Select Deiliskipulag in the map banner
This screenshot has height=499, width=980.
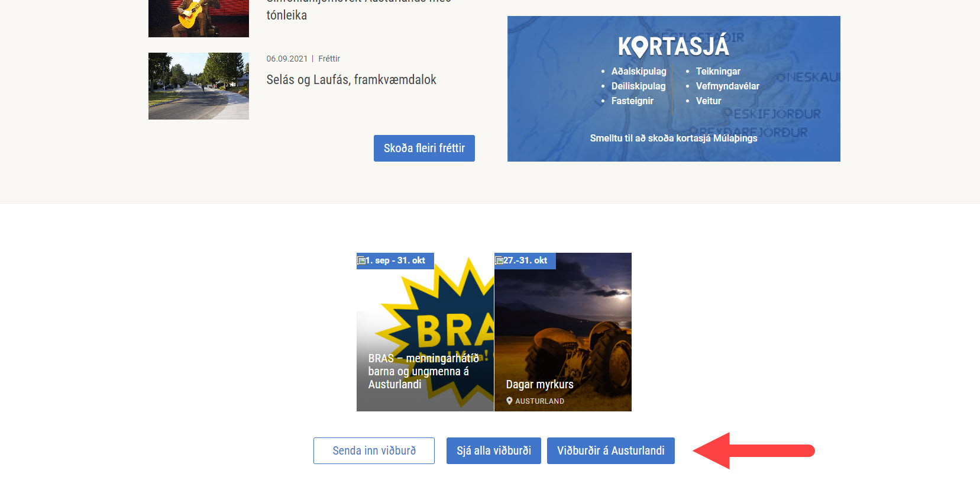point(638,86)
